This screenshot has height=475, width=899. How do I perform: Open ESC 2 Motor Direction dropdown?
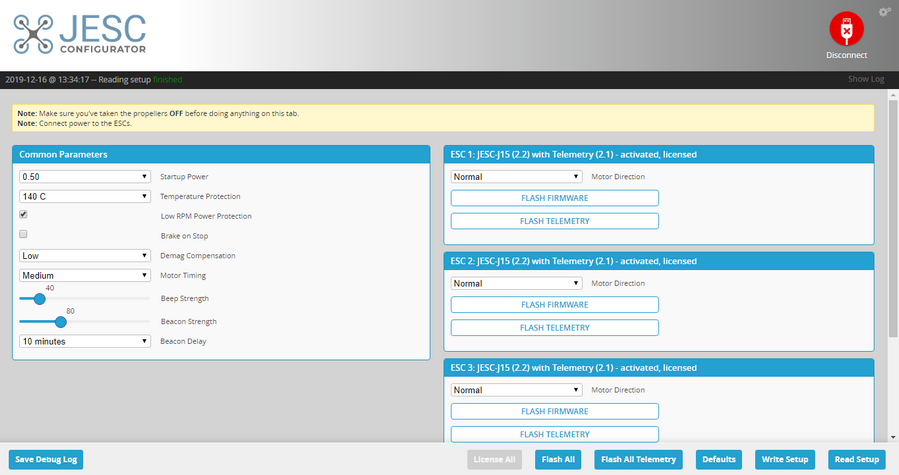click(x=517, y=283)
